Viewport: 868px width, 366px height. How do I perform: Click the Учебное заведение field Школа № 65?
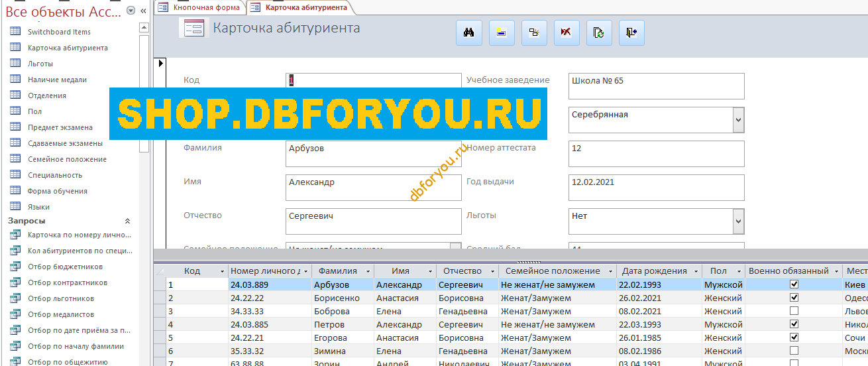[x=656, y=86]
